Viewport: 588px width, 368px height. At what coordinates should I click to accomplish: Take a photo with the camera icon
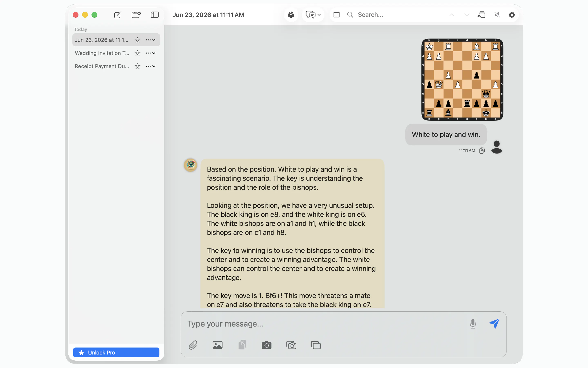[x=267, y=345]
